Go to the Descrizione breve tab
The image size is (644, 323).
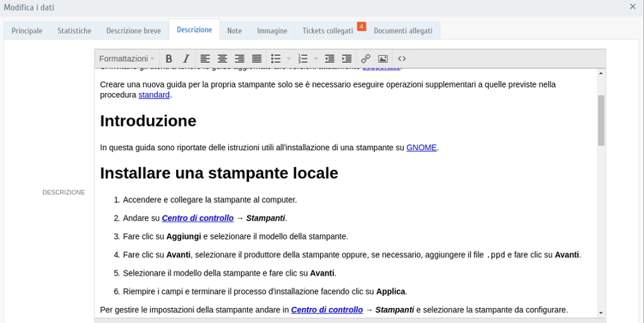(133, 31)
